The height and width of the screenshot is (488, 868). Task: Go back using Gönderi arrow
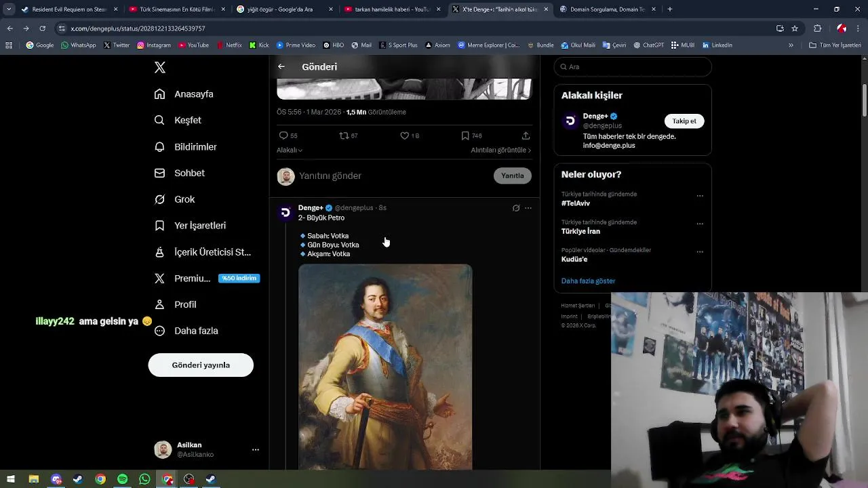click(x=281, y=66)
